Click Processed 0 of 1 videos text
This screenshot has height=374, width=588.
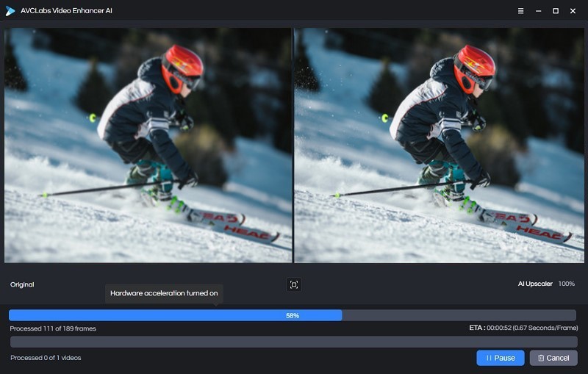coord(46,358)
